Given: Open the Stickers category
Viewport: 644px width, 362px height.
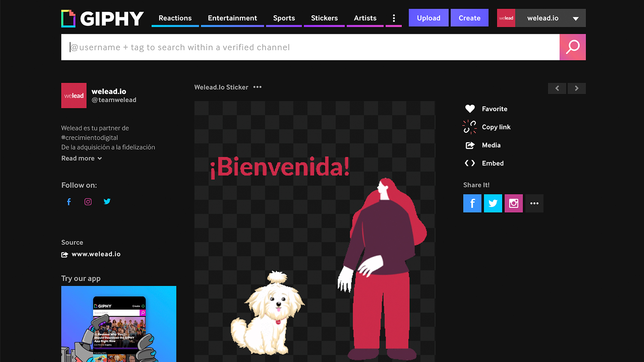Looking at the screenshot, I should pyautogui.click(x=324, y=18).
